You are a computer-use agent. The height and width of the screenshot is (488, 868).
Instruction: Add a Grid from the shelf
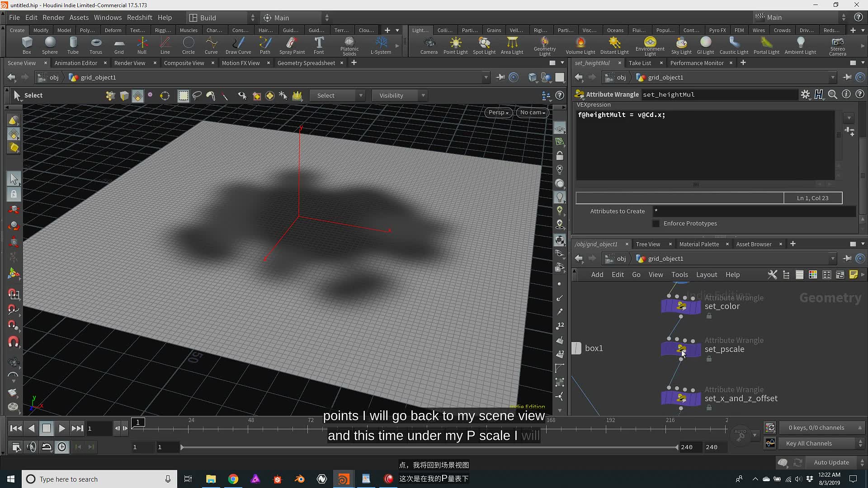click(x=119, y=46)
